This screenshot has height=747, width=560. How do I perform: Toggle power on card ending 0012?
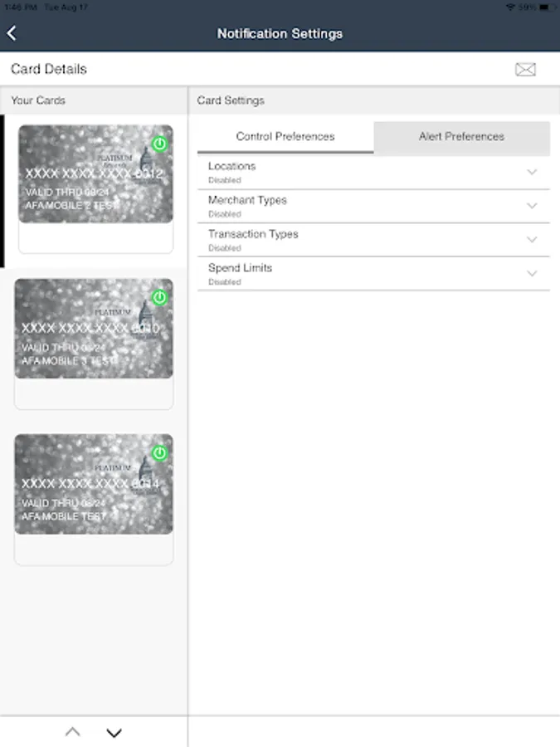(x=159, y=144)
